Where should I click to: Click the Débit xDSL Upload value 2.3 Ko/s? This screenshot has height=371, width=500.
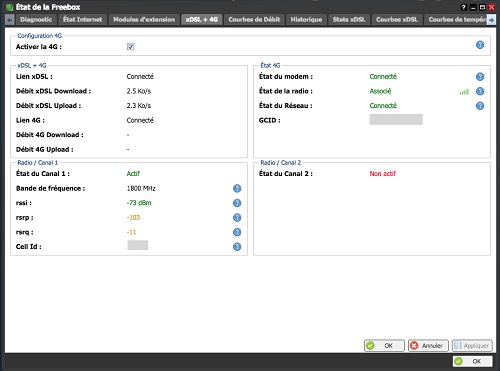(139, 106)
